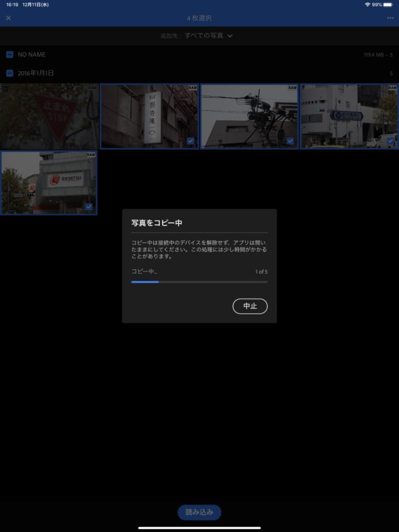This screenshot has height=532, width=399.
Task: Close the import screen with the X icon
Action: 9,18
